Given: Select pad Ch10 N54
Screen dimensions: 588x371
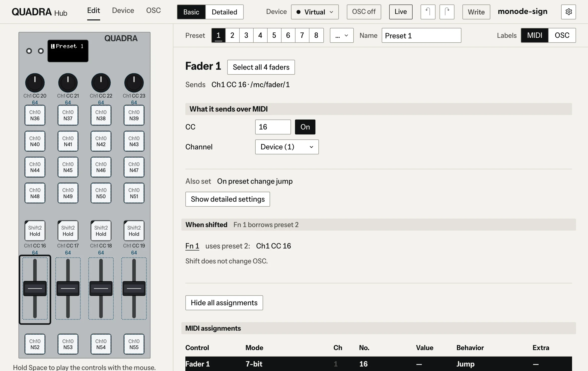Looking at the screenshot, I should [x=101, y=344].
